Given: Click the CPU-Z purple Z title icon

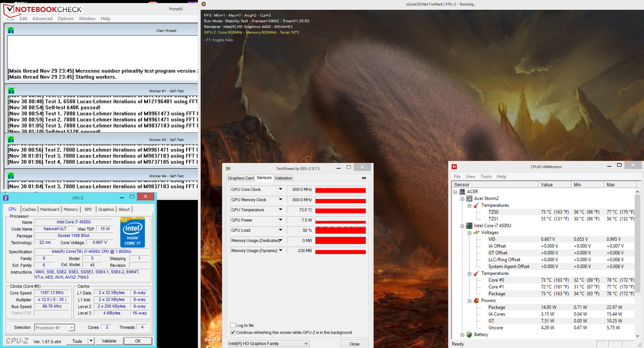Looking at the screenshot, I should tap(6, 198).
